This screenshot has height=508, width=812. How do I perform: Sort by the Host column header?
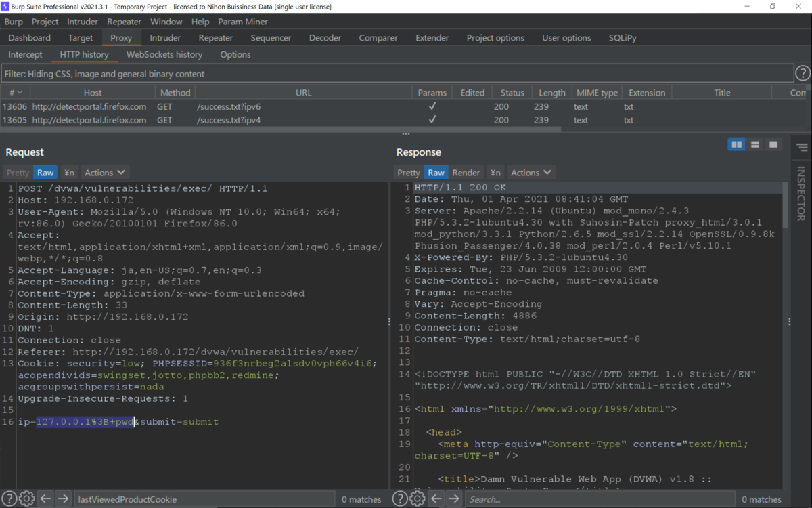pyautogui.click(x=93, y=93)
